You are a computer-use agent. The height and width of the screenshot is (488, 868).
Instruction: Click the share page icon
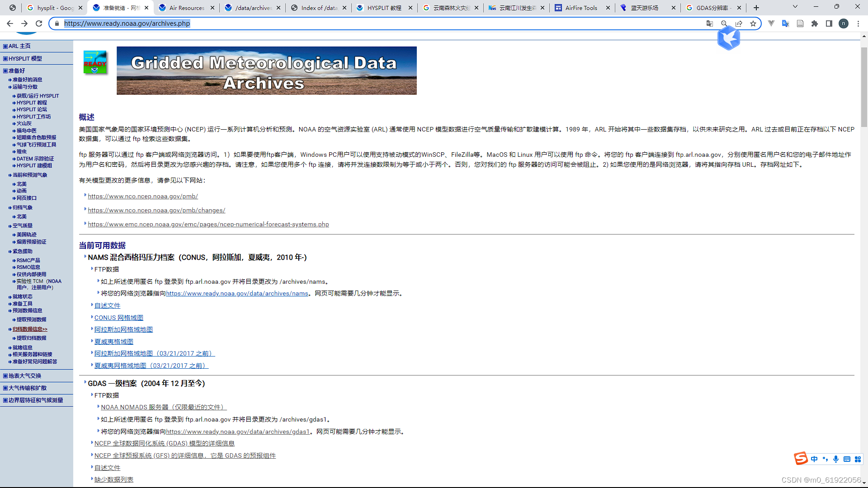(x=739, y=23)
